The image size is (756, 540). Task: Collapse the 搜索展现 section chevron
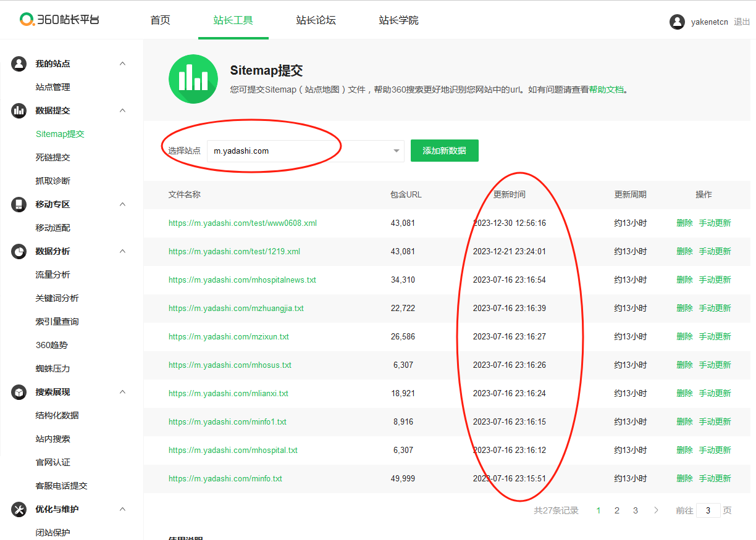coord(122,392)
